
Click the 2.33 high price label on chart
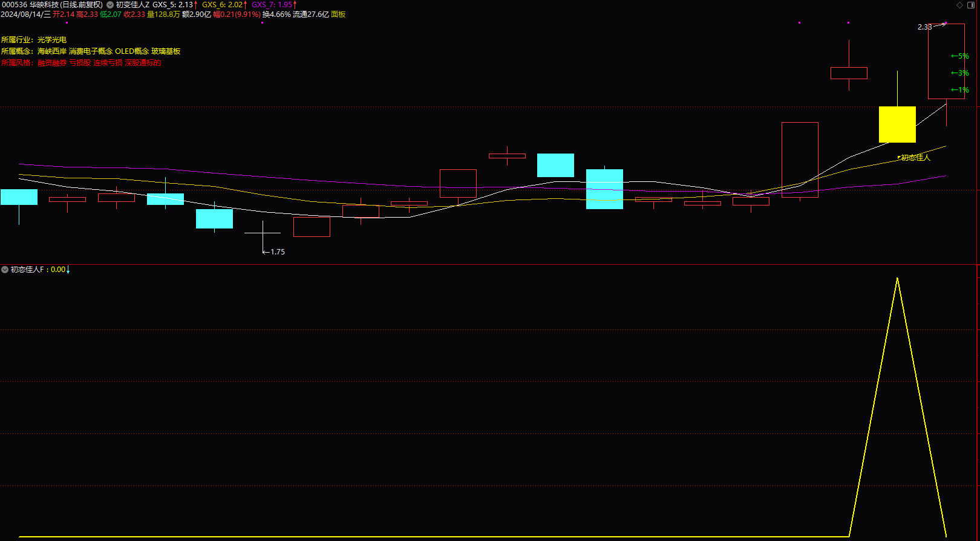click(924, 27)
